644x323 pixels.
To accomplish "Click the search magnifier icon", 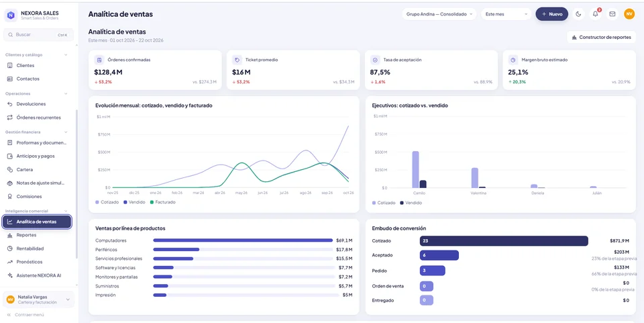I will pyautogui.click(x=10, y=35).
